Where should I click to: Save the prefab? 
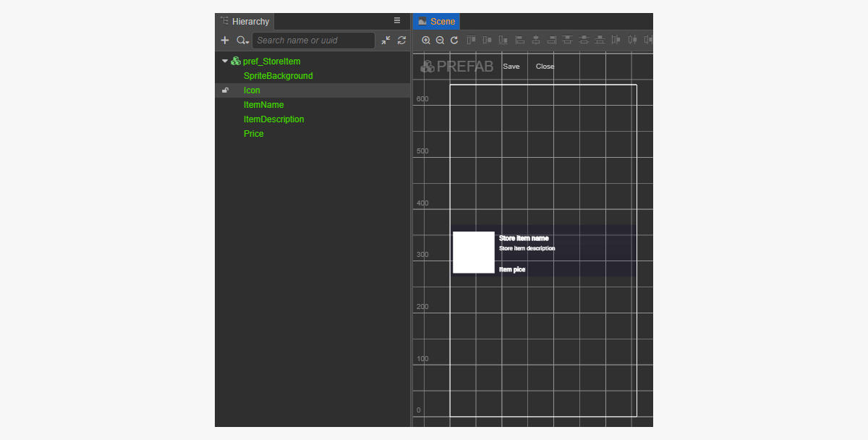[511, 67]
